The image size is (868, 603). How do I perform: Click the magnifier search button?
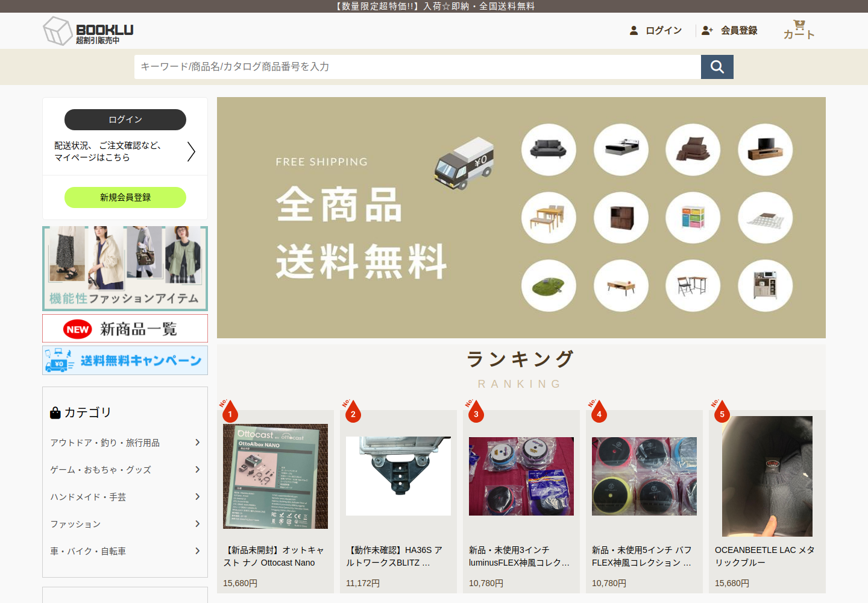click(x=717, y=67)
